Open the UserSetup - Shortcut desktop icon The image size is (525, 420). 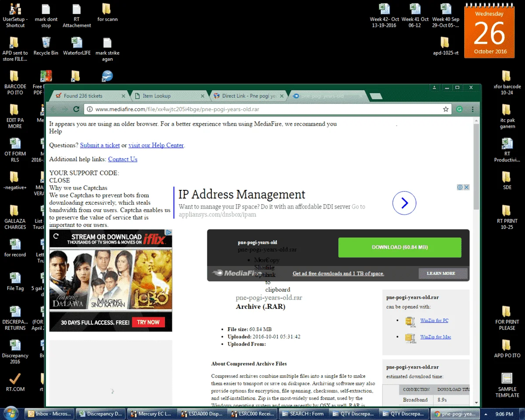point(15,16)
